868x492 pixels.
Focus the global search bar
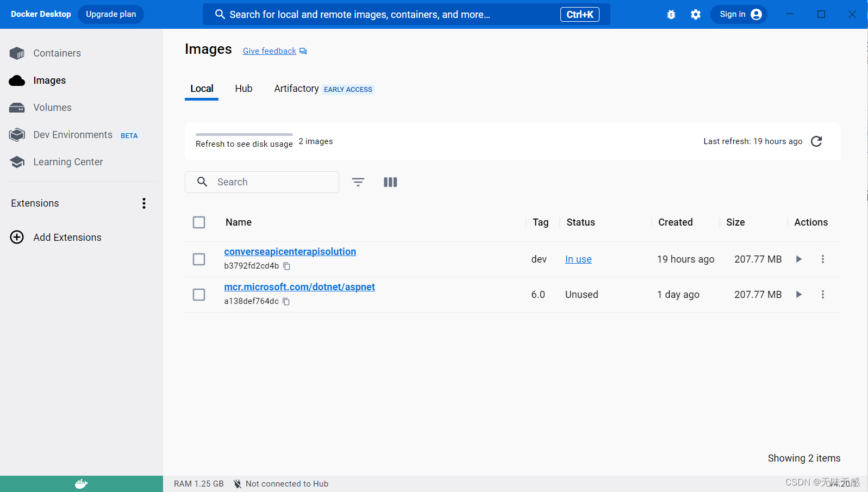(407, 15)
